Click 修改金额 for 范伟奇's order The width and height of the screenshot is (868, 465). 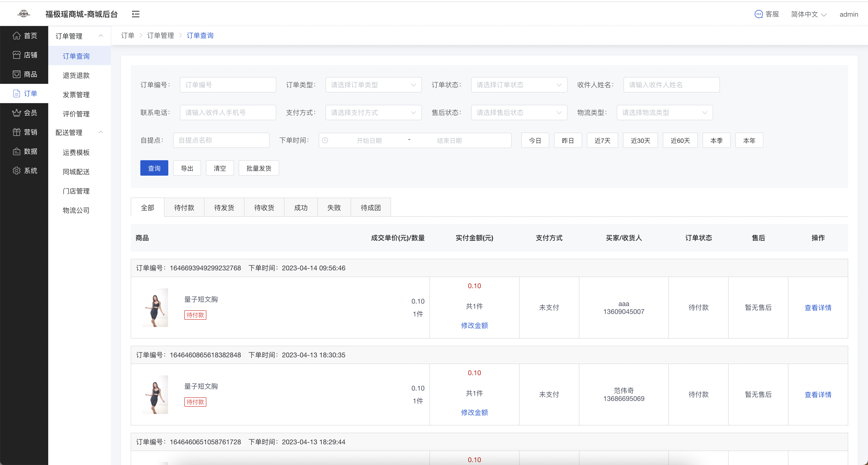point(475,412)
